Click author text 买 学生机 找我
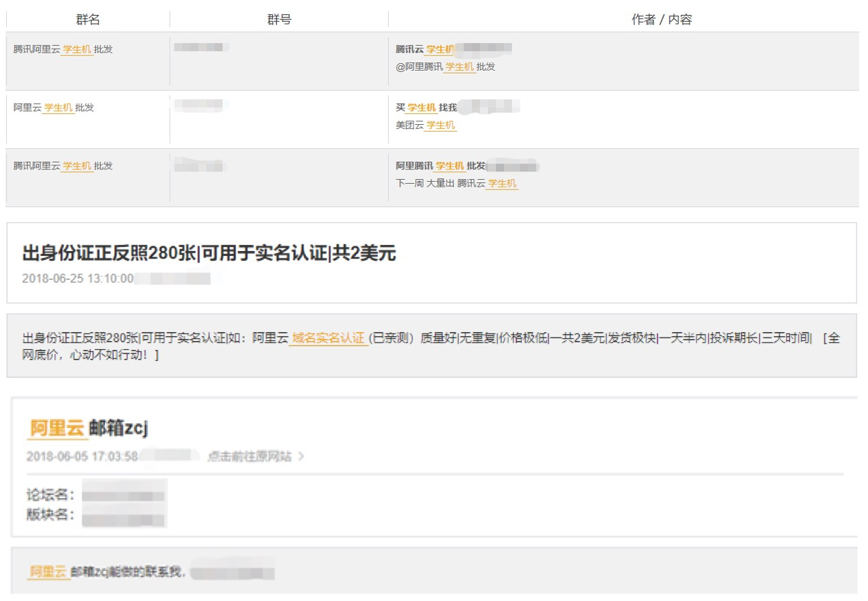This screenshot has height=601, width=868. (x=426, y=108)
